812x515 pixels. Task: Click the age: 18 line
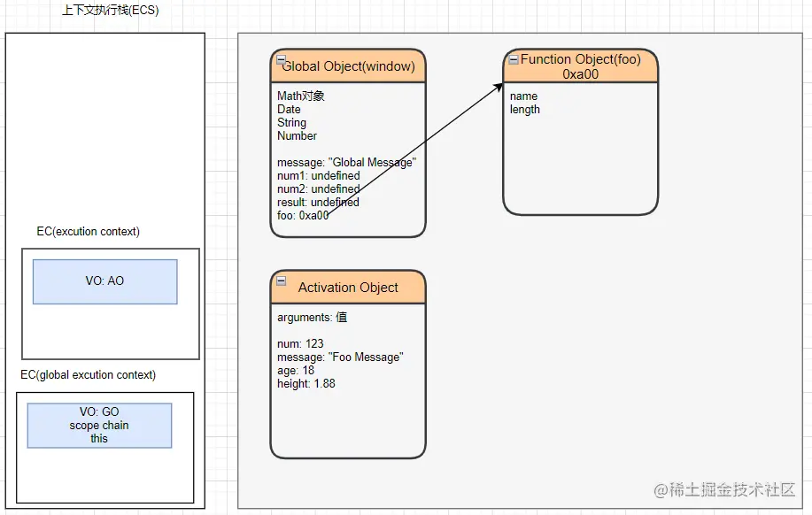296,371
